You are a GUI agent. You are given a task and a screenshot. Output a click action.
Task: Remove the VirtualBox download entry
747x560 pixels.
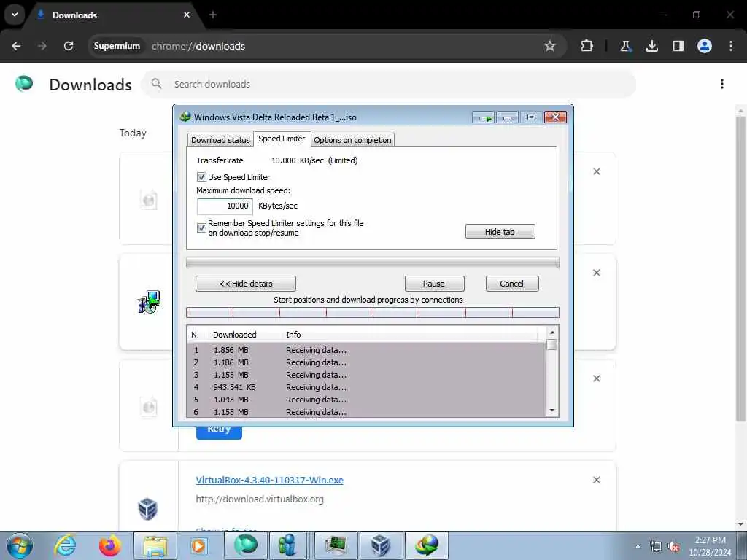(597, 480)
